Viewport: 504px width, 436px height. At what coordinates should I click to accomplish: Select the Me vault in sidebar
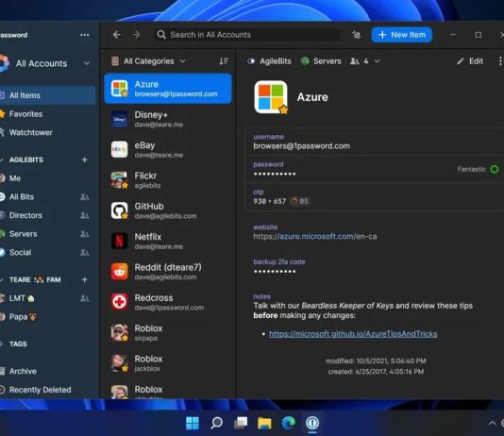click(x=47, y=178)
